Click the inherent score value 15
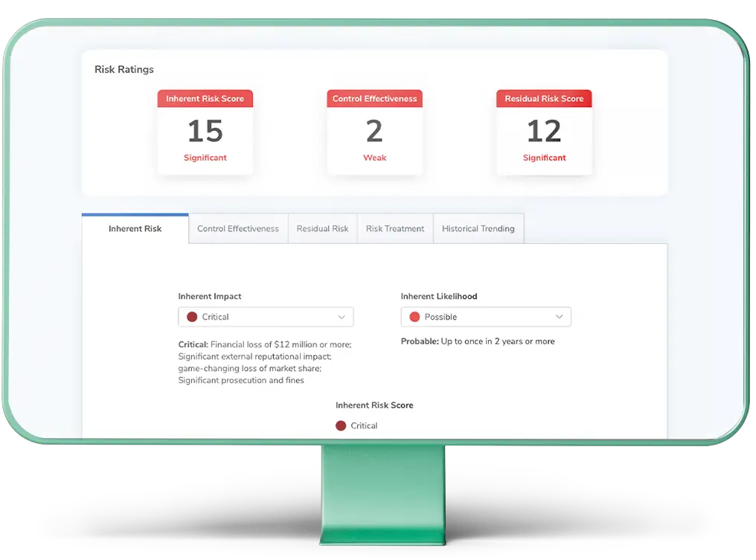The width and height of the screenshot is (756, 560). (x=205, y=131)
